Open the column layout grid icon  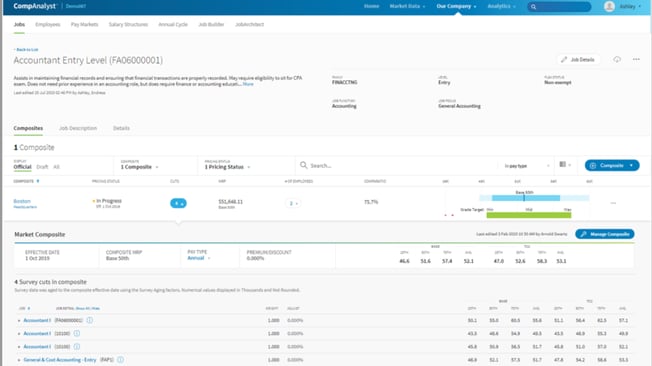pyautogui.click(x=563, y=165)
